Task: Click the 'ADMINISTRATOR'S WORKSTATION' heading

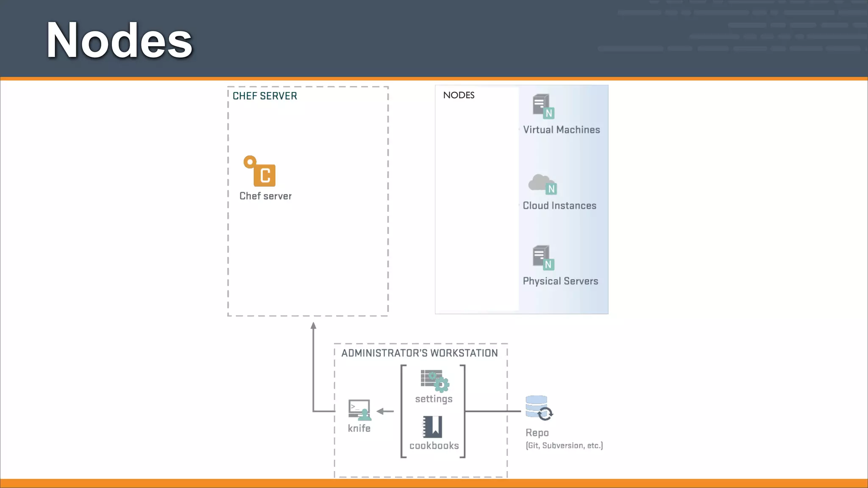Action: click(420, 353)
